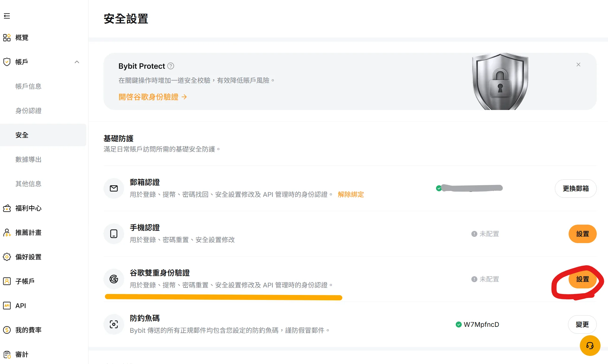This screenshot has height=364, width=608.
Task: Click the green check beside the email
Action: click(439, 188)
